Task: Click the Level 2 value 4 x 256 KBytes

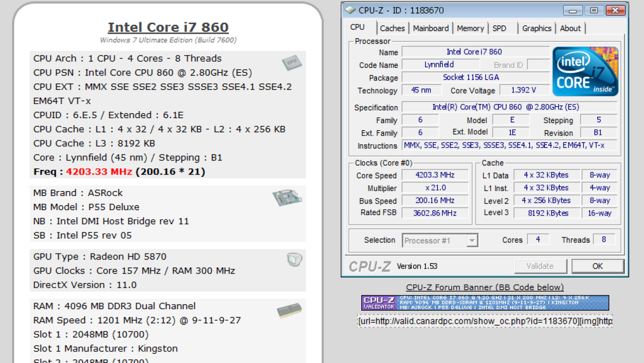Action: [x=546, y=200]
